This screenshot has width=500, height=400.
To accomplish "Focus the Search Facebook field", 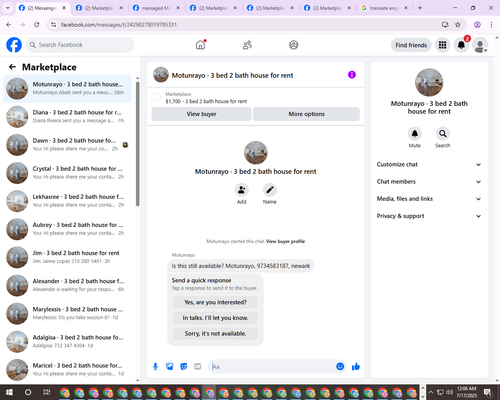I will point(80,45).
